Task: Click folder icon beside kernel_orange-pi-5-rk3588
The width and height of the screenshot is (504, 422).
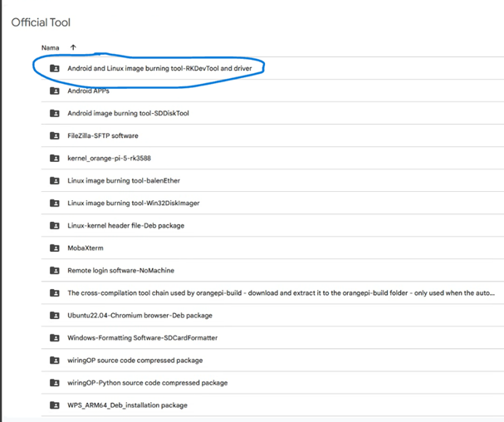Action: (55, 158)
